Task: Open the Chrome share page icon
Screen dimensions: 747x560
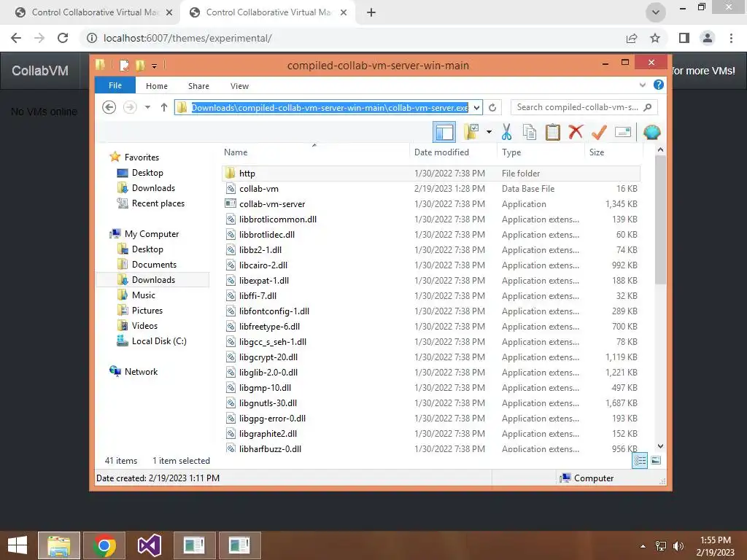Action: point(632,38)
